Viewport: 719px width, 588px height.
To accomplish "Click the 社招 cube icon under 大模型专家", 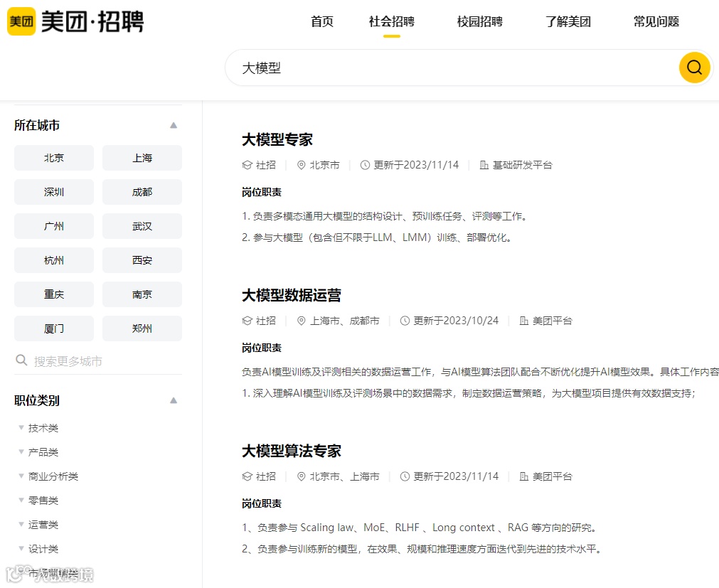I will pyautogui.click(x=247, y=165).
